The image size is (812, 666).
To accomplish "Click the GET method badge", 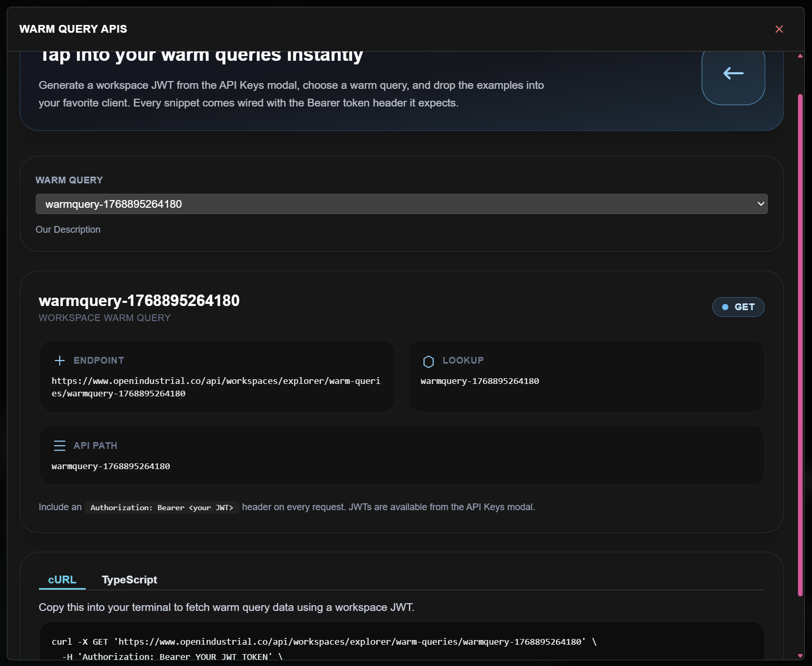I will (738, 307).
